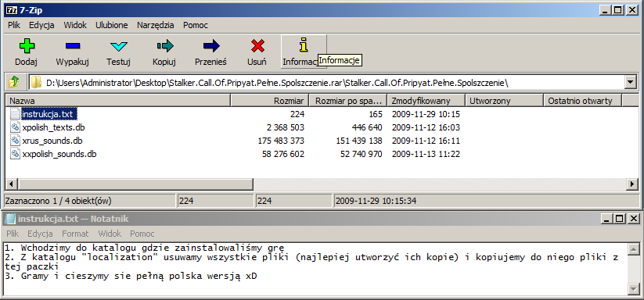Image resolution: width=644 pixels, height=300 pixels.
Task: Select the xrus_sounds.db file name
Action: [x=52, y=141]
